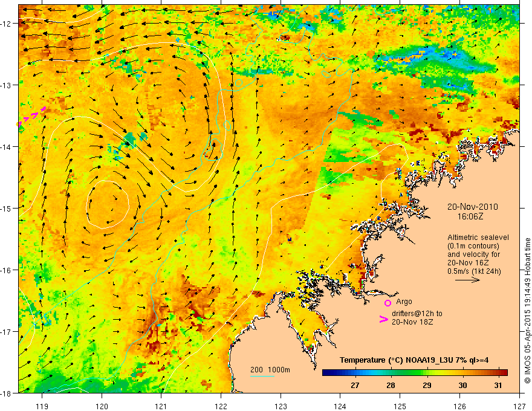Viewport: 532px width, 411px height.
Task: Click longitude axis label 124
Action: pos(340,406)
